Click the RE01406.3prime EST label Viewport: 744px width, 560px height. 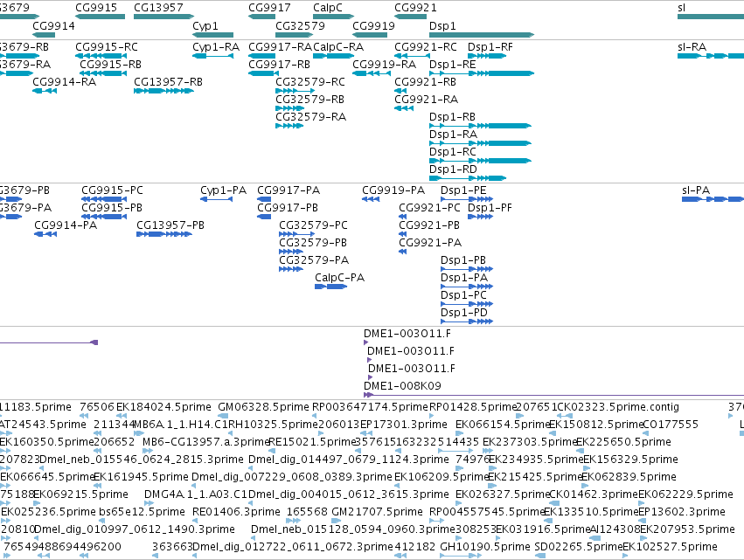[236, 513]
